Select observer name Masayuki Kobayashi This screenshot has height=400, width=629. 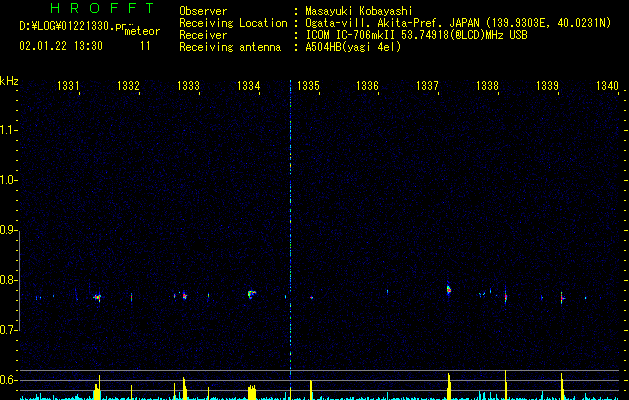tap(359, 11)
